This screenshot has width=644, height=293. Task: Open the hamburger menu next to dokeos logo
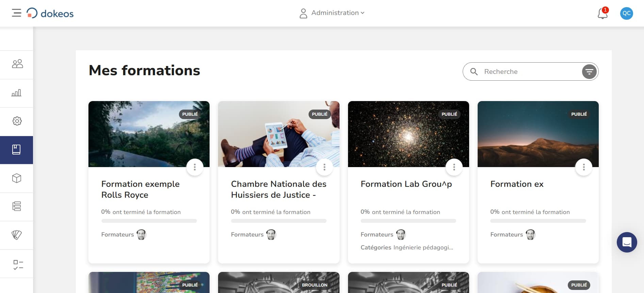(x=16, y=13)
